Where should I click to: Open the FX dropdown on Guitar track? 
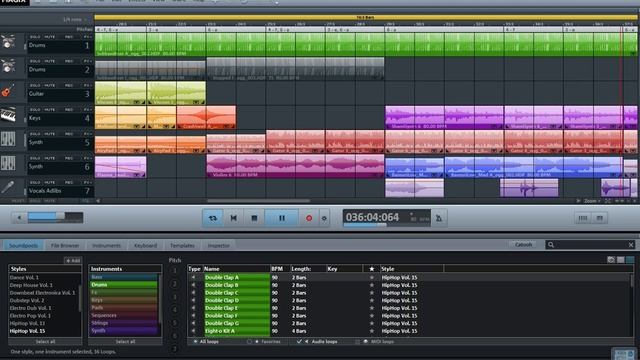(x=87, y=86)
